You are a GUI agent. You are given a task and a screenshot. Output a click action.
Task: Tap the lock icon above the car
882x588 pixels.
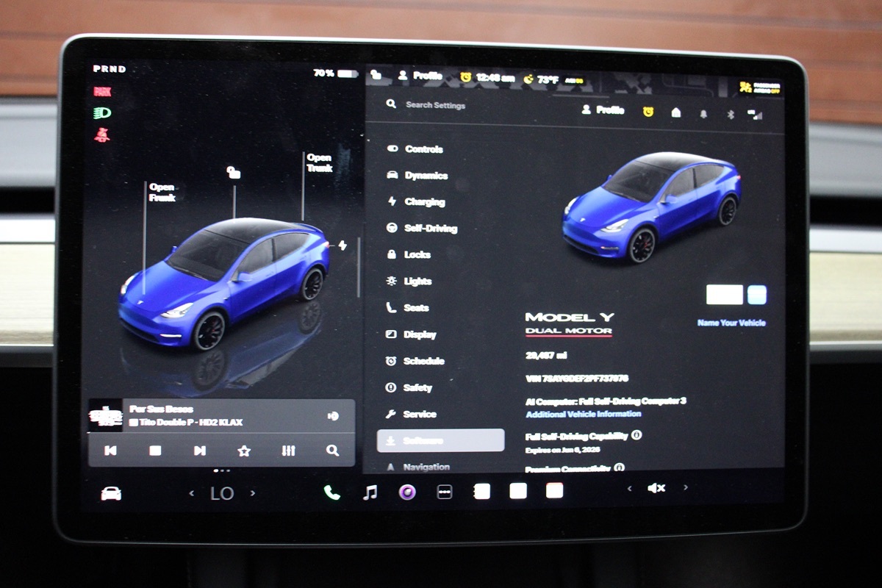(234, 173)
